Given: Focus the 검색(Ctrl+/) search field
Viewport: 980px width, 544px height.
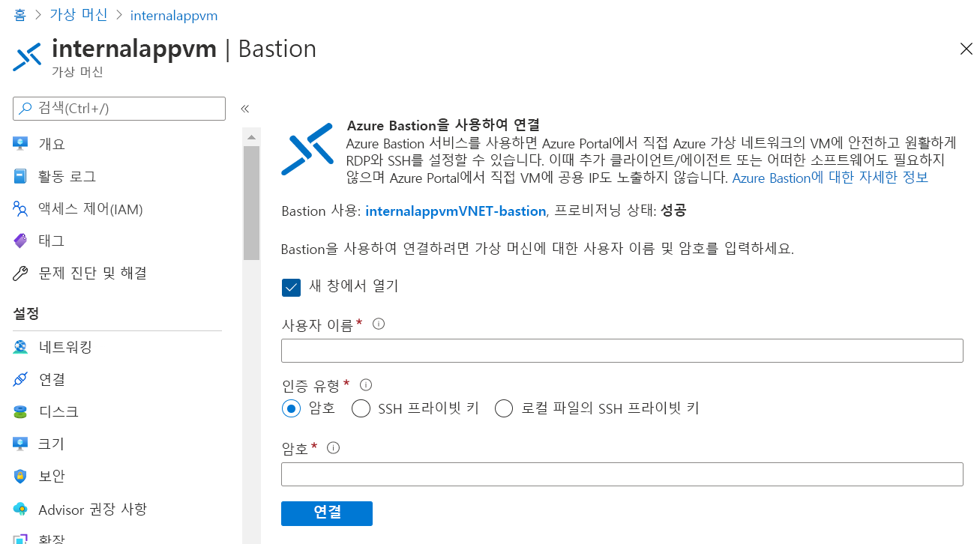Looking at the screenshot, I should (x=119, y=108).
